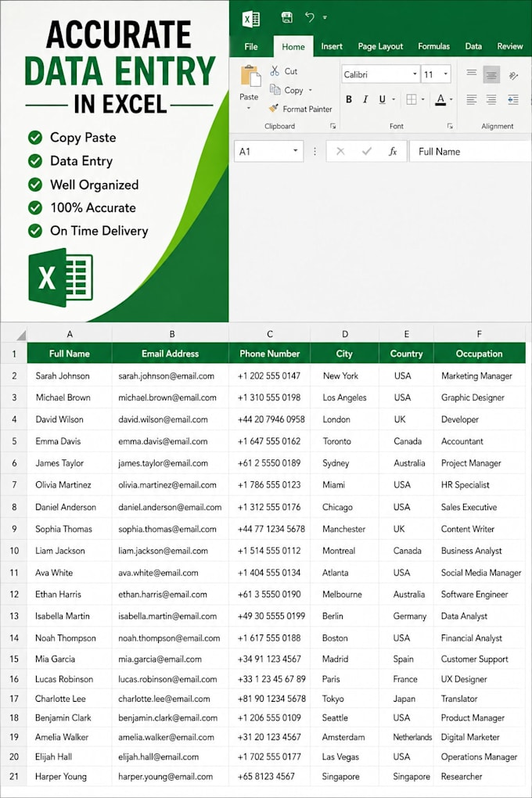532x798 pixels.
Task: Click the Email Address header cell
Action: point(170,354)
